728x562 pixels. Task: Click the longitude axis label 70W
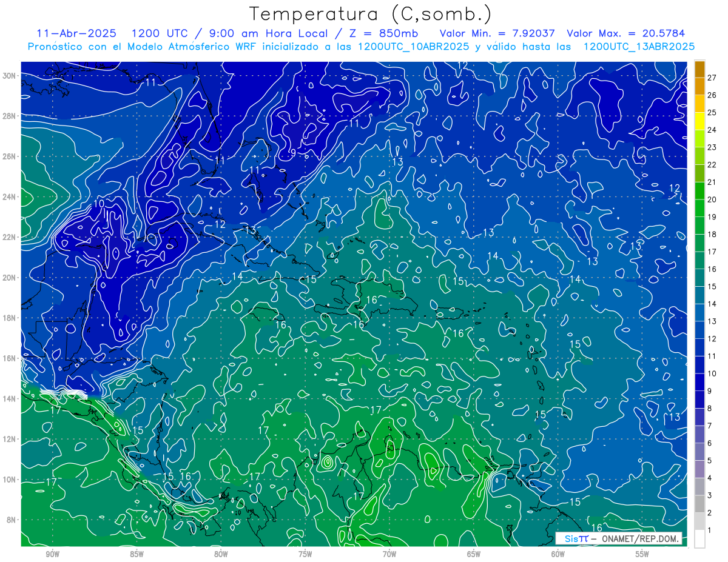(389, 554)
